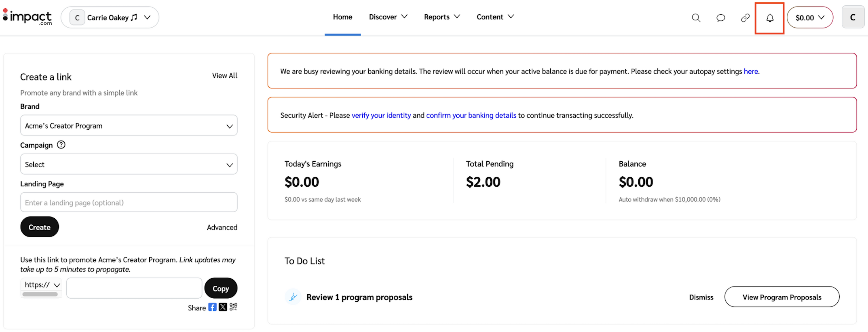
Task: Open the Brand dropdown Acme's Creator Program
Action: coord(129,126)
